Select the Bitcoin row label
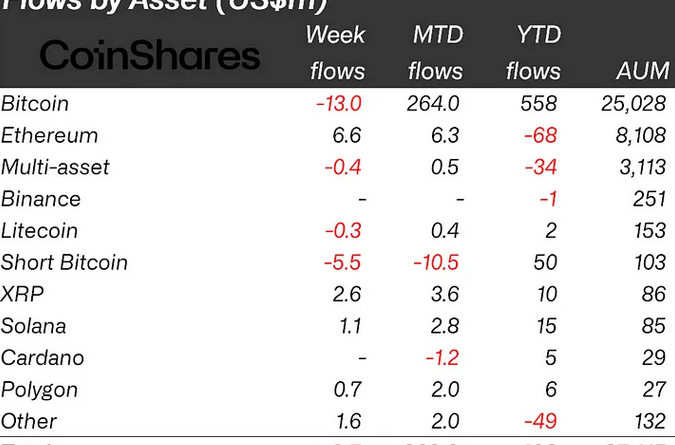 coord(35,103)
